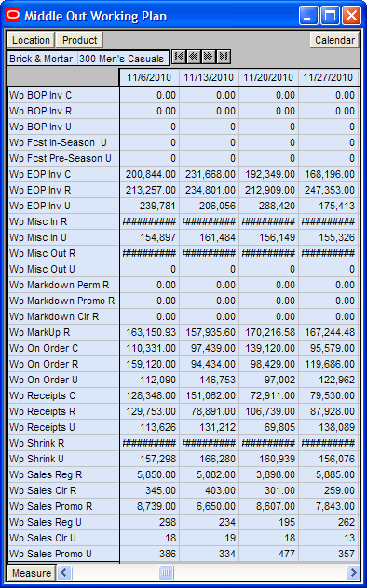Select the Wp Sales Clr U row label

tap(63, 538)
